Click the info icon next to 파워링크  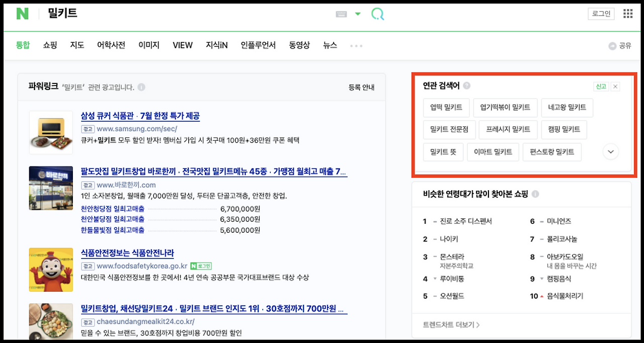pos(141,87)
